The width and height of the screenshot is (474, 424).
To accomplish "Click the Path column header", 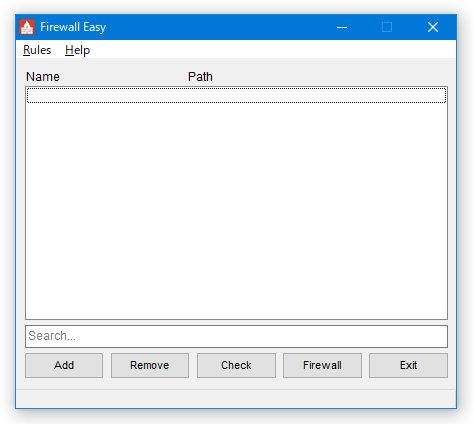I will (x=200, y=77).
